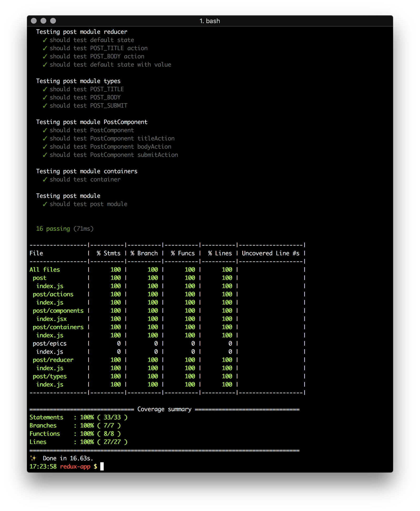Click the 'Branches' summary label
The height and width of the screenshot is (511, 420).
[x=43, y=426]
